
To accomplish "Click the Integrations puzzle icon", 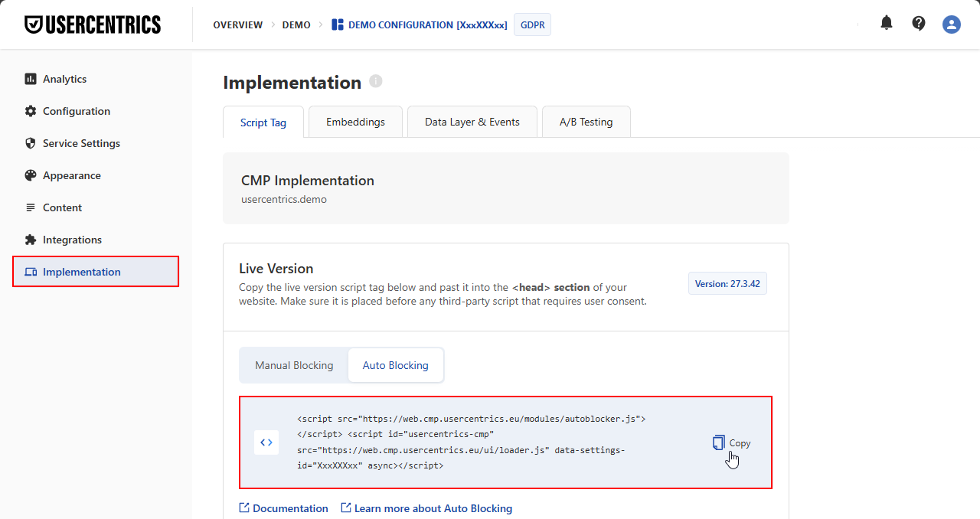I will (x=31, y=240).
